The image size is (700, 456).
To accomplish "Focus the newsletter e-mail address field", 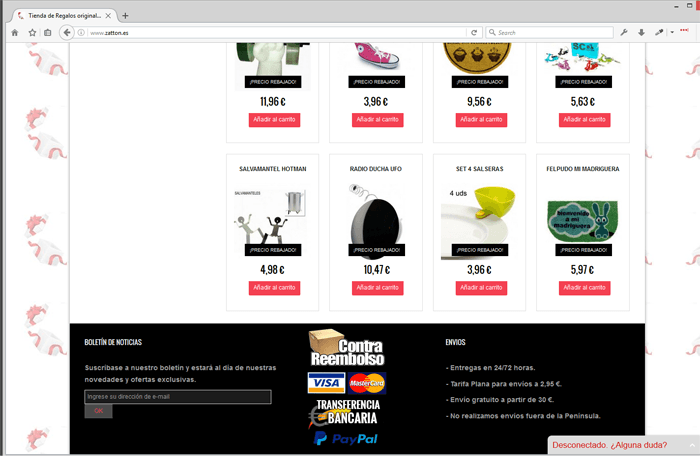I will [x=178, y=397].
